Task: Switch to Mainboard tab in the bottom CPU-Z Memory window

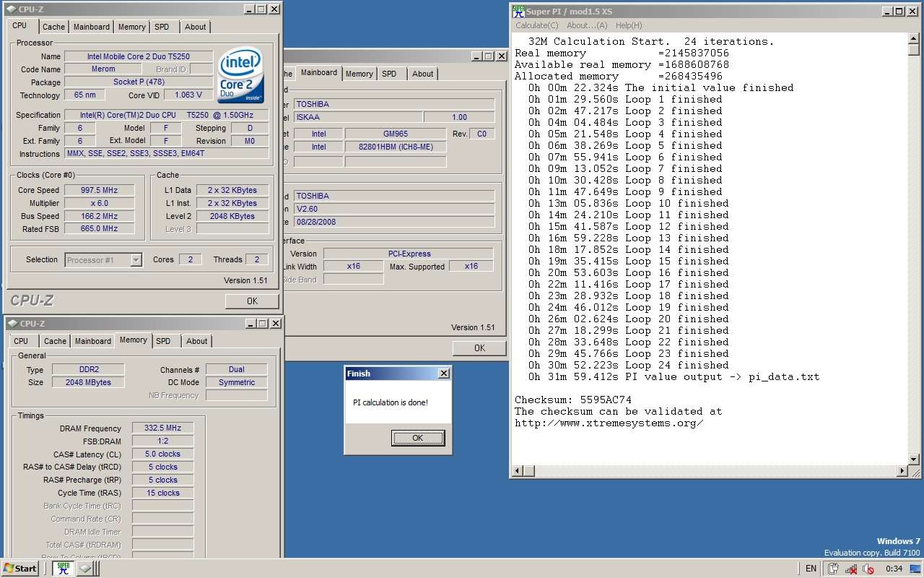Action: click(93, 341)
